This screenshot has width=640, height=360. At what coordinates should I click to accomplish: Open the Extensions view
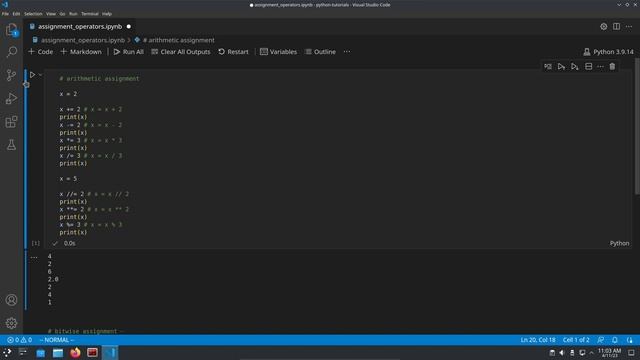coord(11,122)
